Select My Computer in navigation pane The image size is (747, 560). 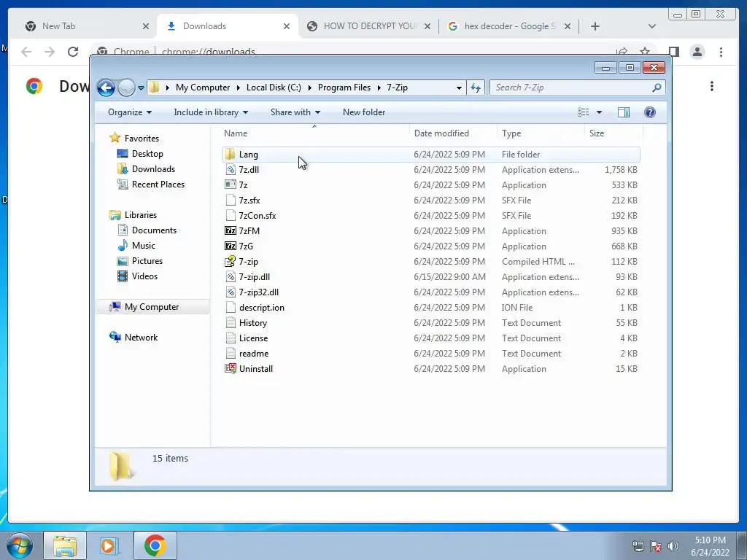pyautogui.click(x=152, y=307)
